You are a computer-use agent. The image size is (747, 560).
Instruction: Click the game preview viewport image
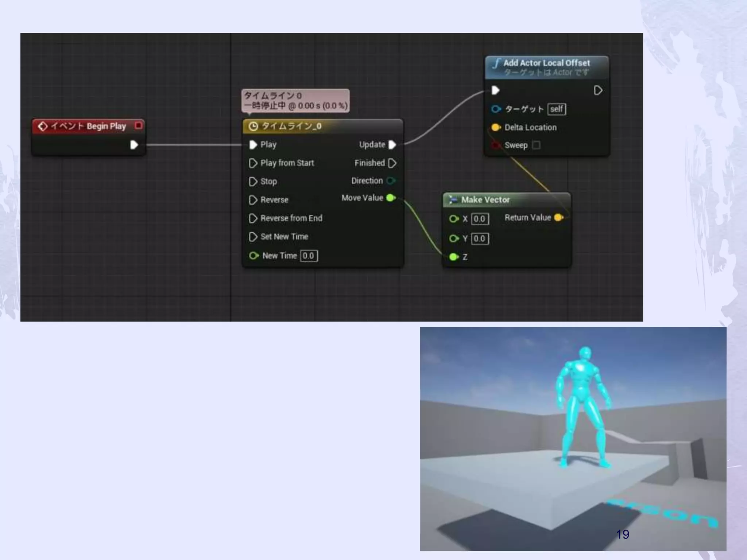coord(573,438)
